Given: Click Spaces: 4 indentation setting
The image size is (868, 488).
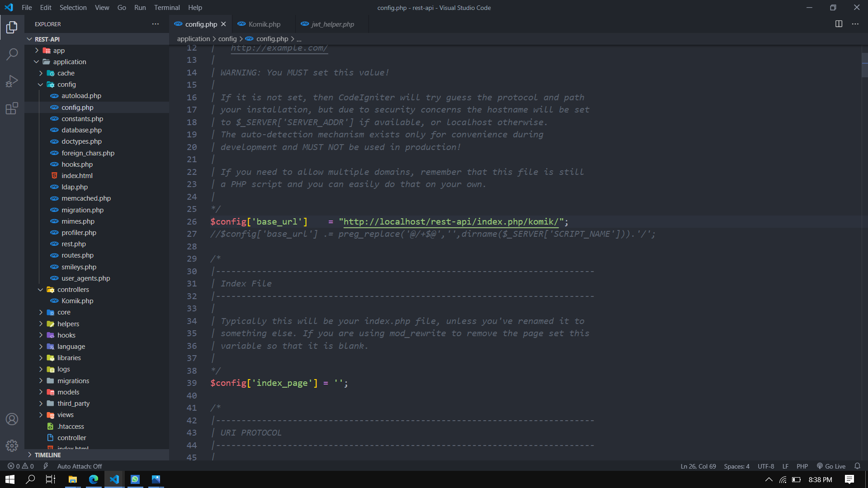Looking at the screenshot, I should pyautogui.click(x=736, y=466).
